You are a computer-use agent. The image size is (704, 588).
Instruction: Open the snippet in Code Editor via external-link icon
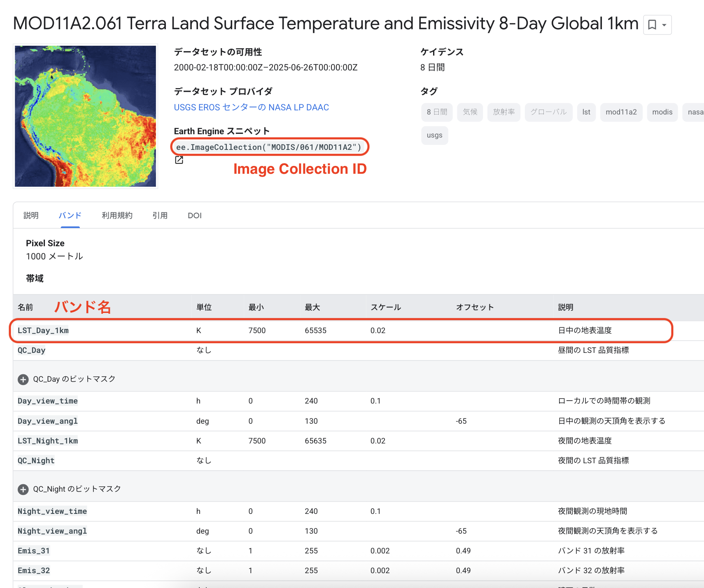[179, 160]
